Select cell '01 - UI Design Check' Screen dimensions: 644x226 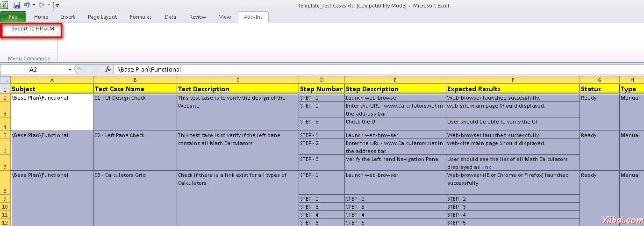click(135, 112)
